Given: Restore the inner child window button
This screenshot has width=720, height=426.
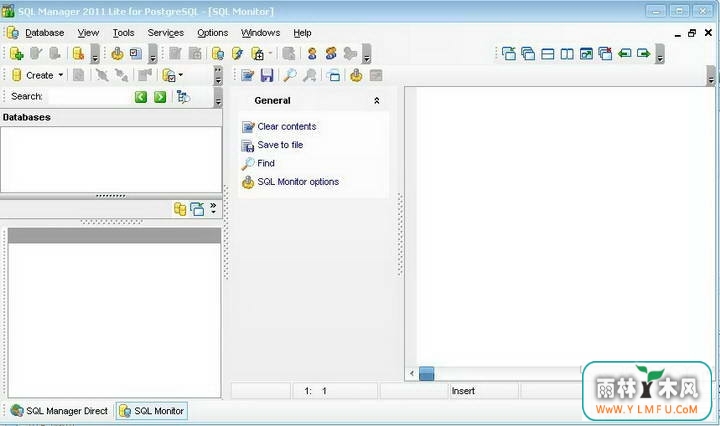Looking at the screenshot, I should [692, 33].
